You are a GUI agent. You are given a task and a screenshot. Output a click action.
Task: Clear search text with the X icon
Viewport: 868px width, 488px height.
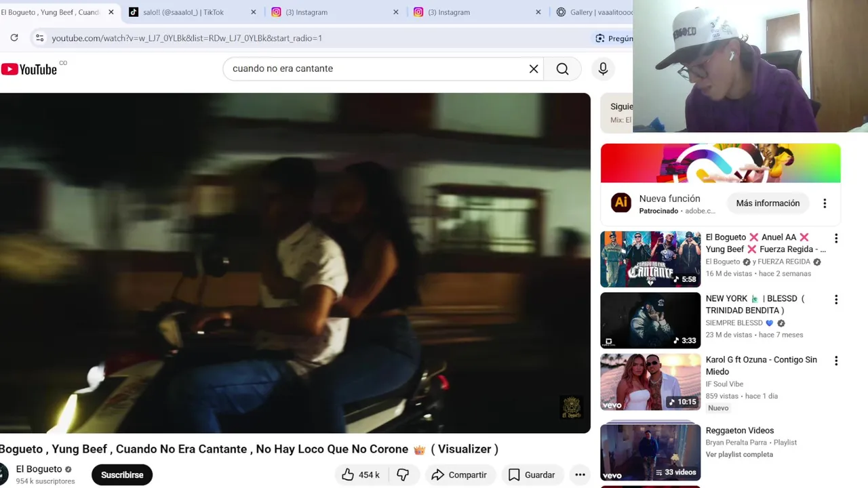534,68
